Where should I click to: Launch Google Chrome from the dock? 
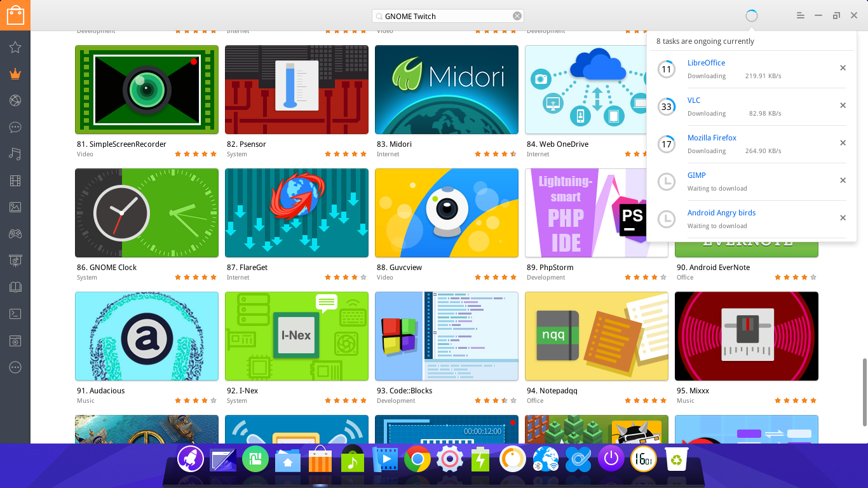coord(417,459)
